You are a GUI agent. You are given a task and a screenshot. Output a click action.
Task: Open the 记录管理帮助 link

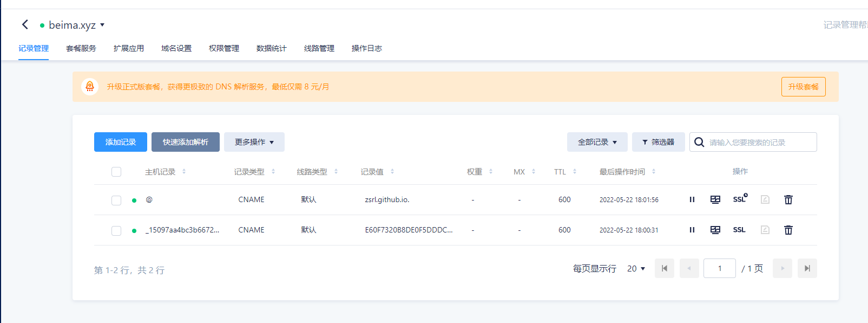845,25
